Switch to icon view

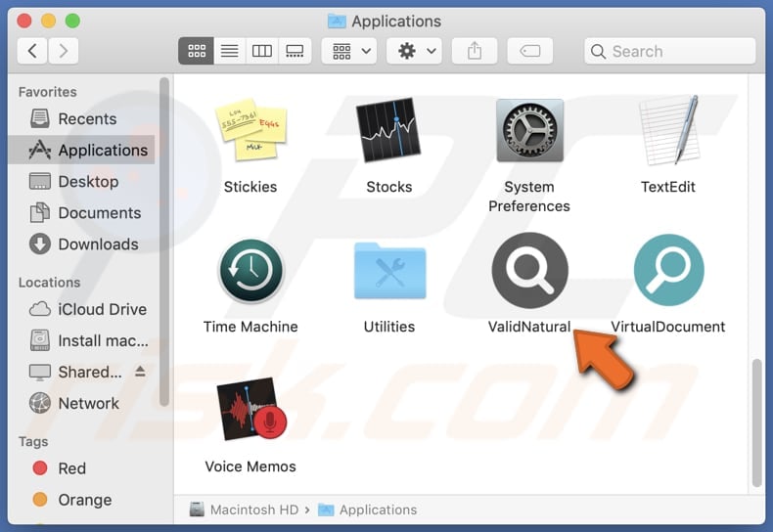(x=197, y=51)
